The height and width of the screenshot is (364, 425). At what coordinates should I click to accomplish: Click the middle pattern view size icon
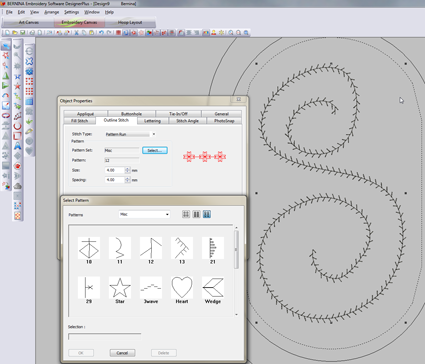[196, 214]
